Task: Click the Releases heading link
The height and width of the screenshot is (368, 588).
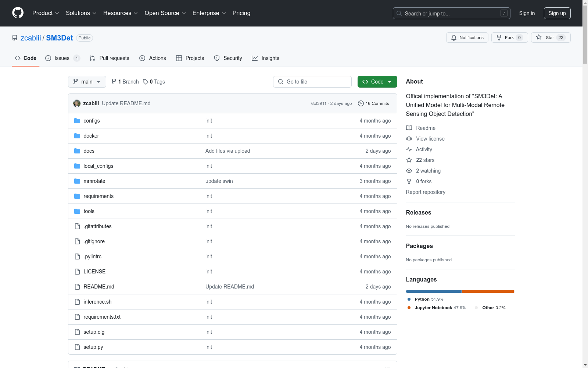Action: tap(419, 212)
